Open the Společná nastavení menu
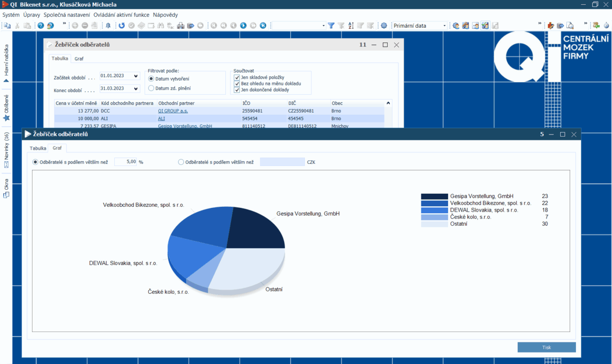 (x=67, y=15)
